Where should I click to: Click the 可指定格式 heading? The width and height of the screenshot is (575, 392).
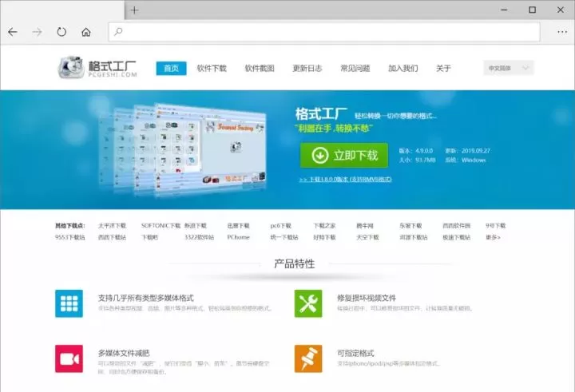355,353
